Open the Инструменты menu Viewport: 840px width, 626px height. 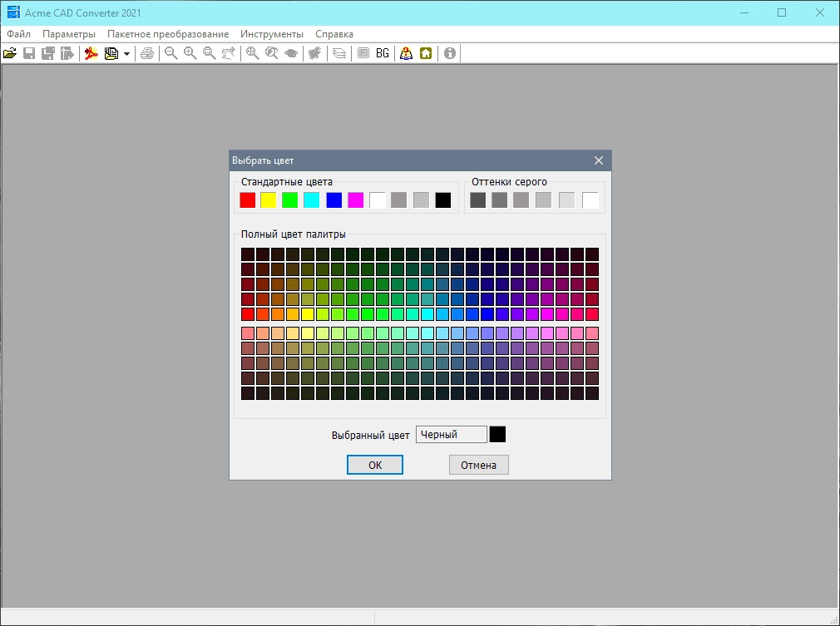272,34
